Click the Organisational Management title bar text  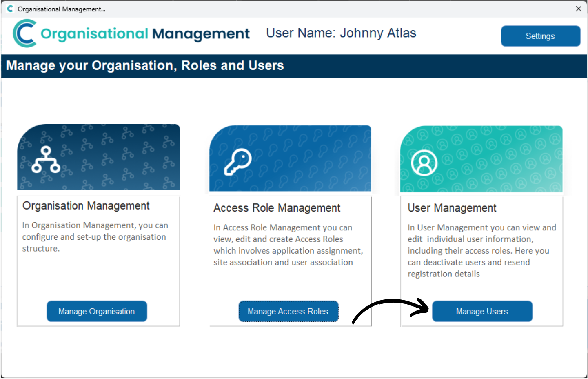62,9
